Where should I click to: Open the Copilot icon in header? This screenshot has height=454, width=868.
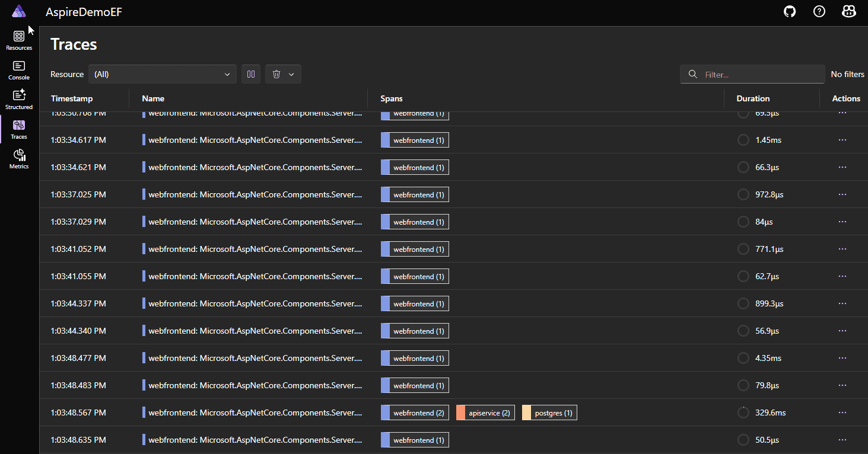click(x=849, y=11)
